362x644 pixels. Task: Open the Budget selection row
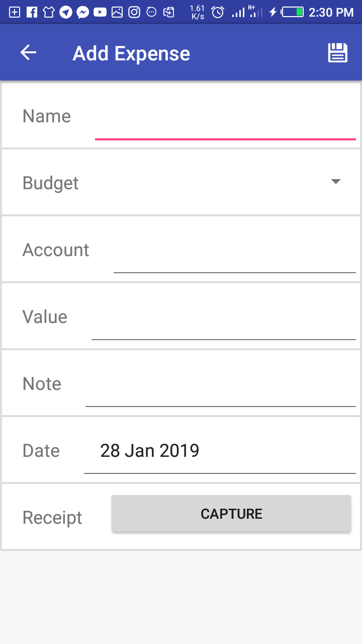(181, 183)
